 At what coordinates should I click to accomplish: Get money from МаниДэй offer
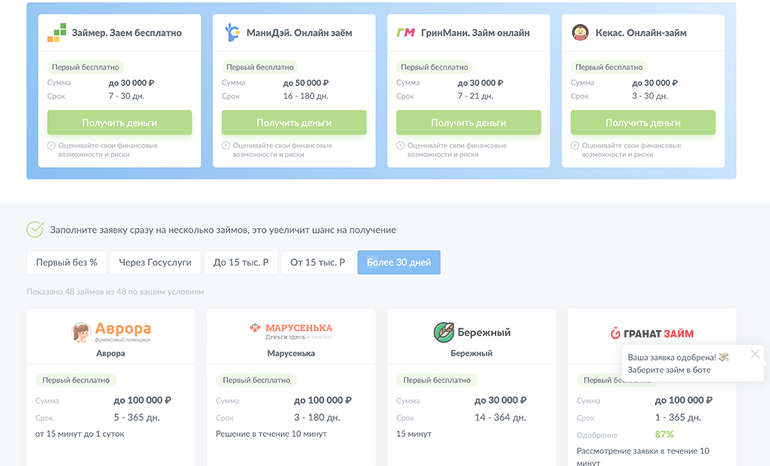294,123
